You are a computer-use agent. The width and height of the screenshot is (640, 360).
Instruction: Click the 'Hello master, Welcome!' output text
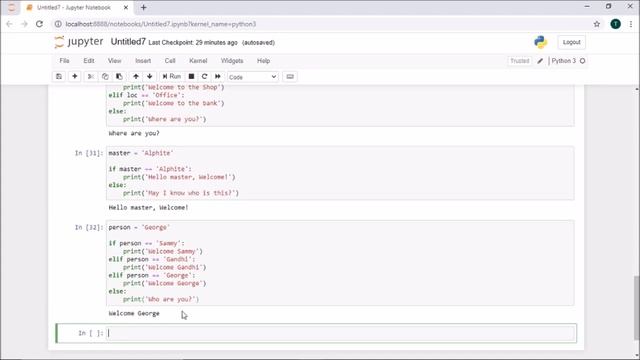[x=148, y=207]
